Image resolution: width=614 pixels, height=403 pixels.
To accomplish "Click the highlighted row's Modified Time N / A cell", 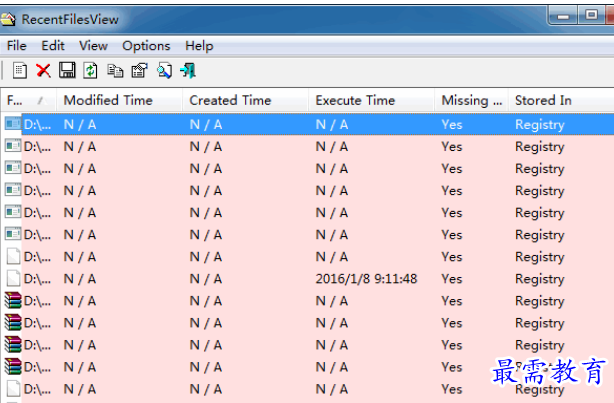I will (x=80, y=125).
